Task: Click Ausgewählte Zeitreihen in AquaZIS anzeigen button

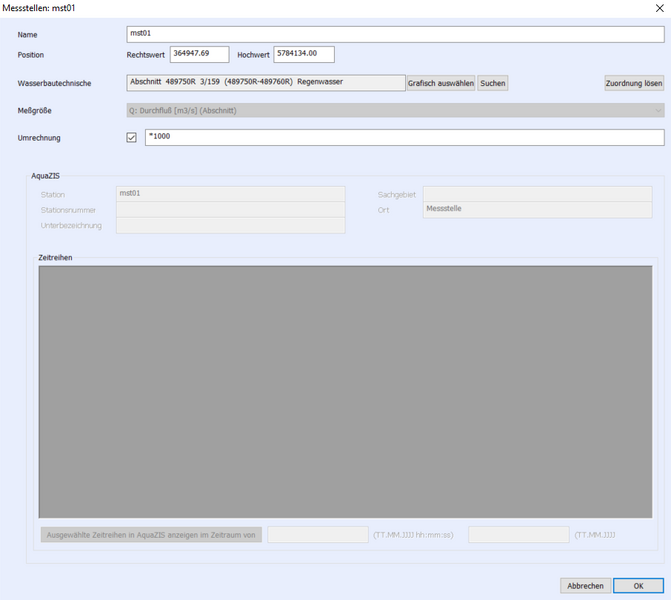Action: click(151, 535)
